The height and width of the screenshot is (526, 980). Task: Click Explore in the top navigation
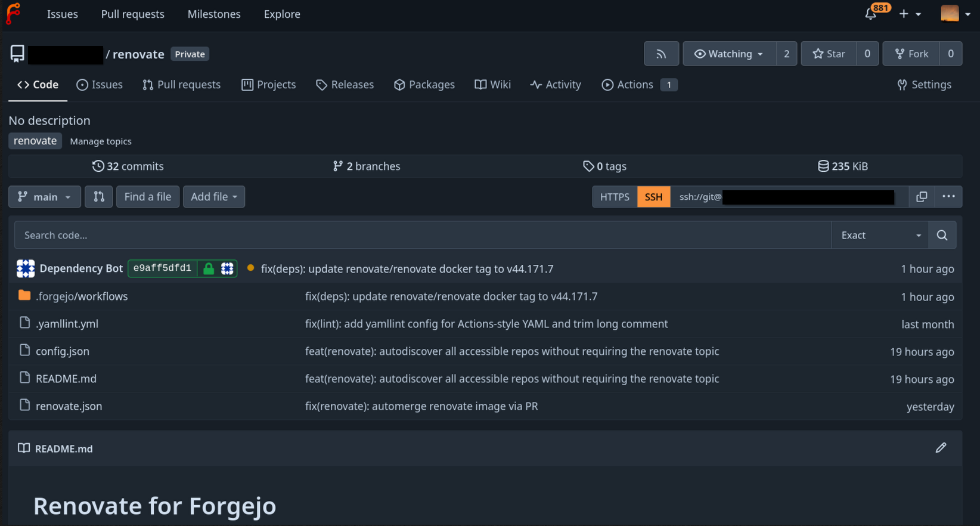pos(282,14)
